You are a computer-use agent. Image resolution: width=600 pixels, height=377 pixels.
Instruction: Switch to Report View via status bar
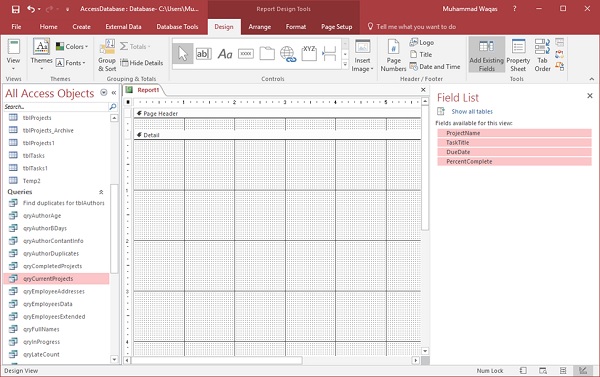tap(523, 370)
